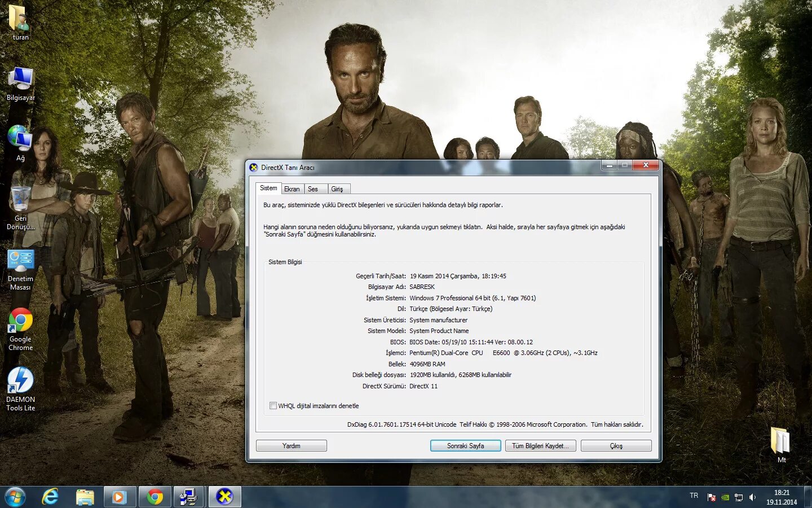Click the Pentium(R) Dual-Core CPU processor line
Screen dimensions: 812x508
504,353
